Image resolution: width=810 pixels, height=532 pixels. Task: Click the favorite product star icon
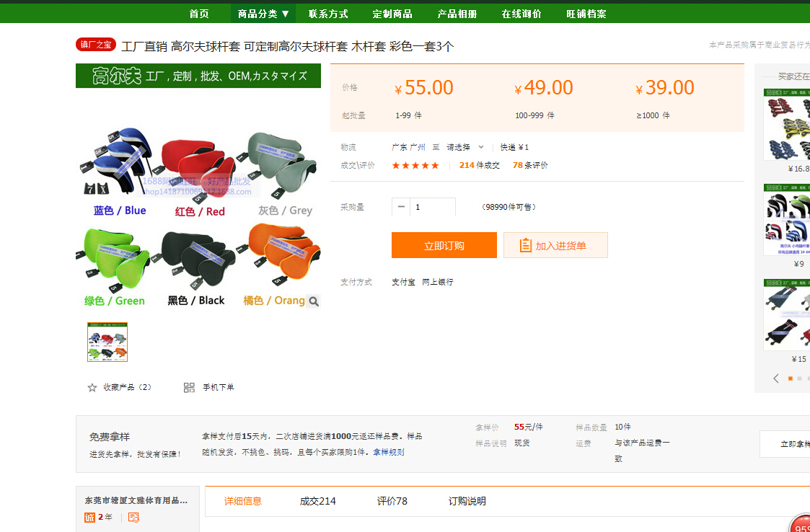[x=92, y=388]
